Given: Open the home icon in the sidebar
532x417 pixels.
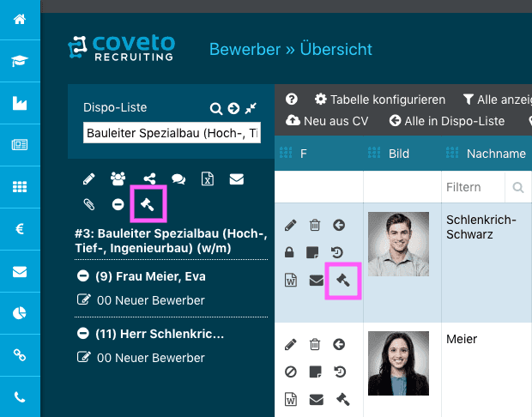Looking at the screenshot, I should [20, 20].
